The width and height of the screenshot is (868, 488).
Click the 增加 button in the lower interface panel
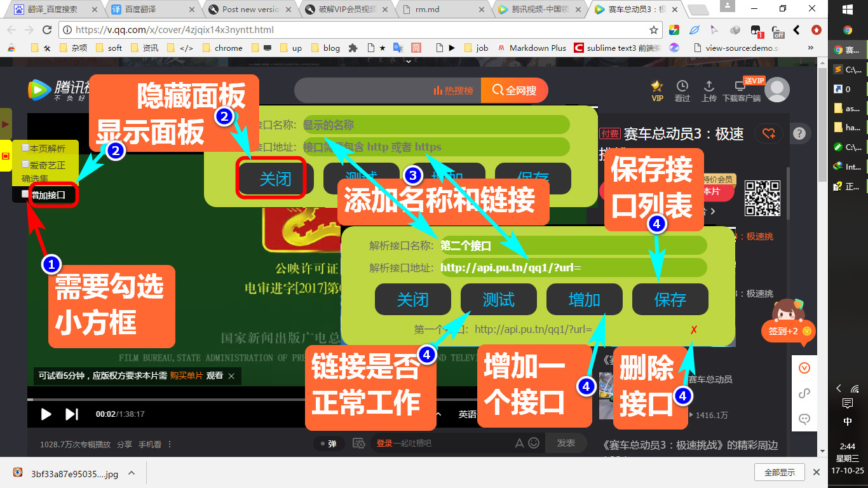585,299
